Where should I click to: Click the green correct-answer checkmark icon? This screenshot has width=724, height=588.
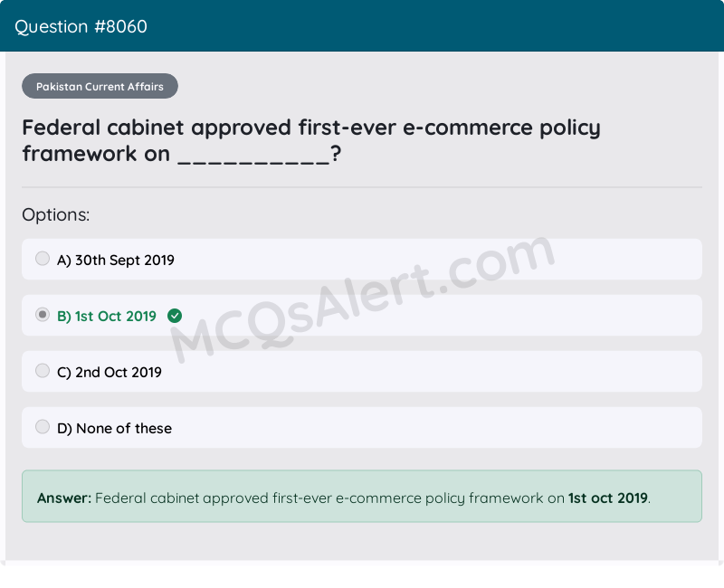(x=175, y=316)
